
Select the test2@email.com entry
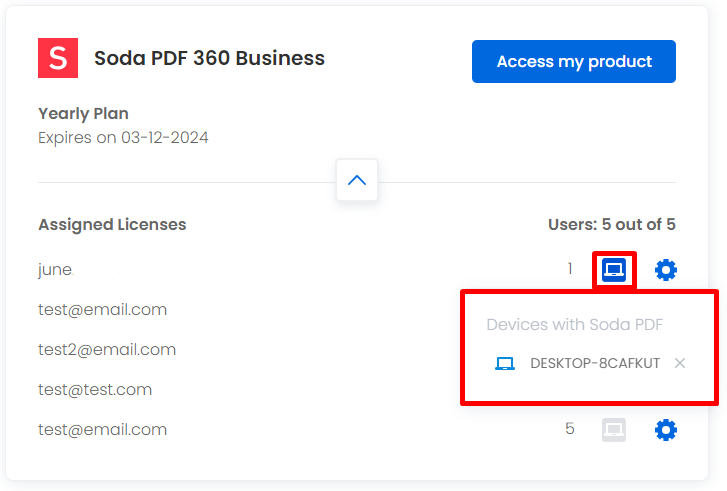[107, 350]
